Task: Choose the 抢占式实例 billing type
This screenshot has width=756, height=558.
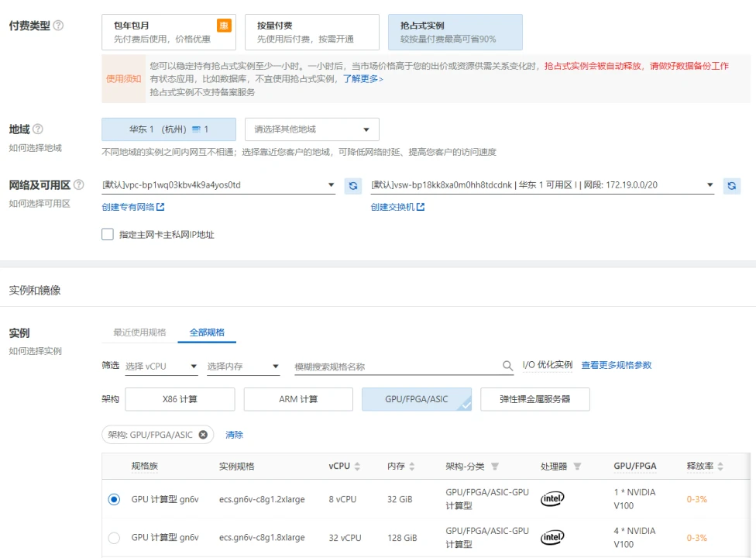Action: (455, 33)
